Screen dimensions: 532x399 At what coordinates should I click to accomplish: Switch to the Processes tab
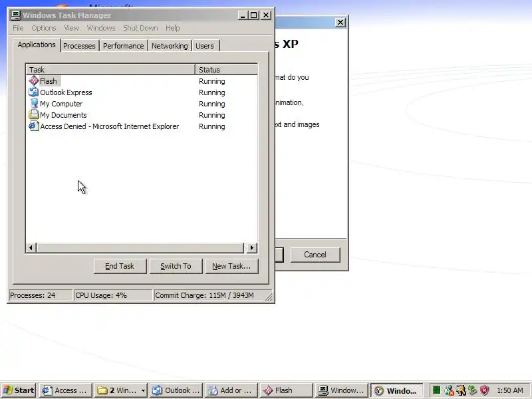coord(79,46)
